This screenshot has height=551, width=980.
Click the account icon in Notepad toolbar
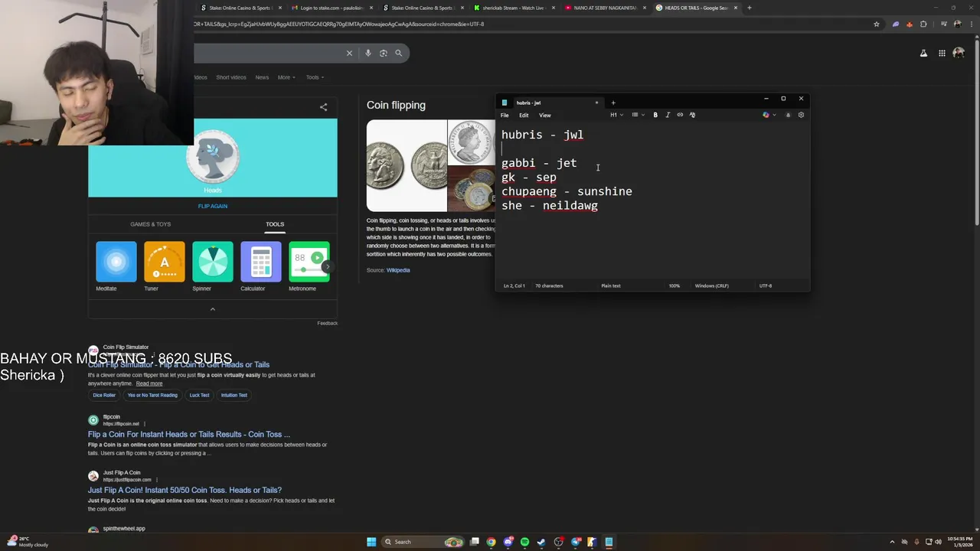tap(788, 115)
